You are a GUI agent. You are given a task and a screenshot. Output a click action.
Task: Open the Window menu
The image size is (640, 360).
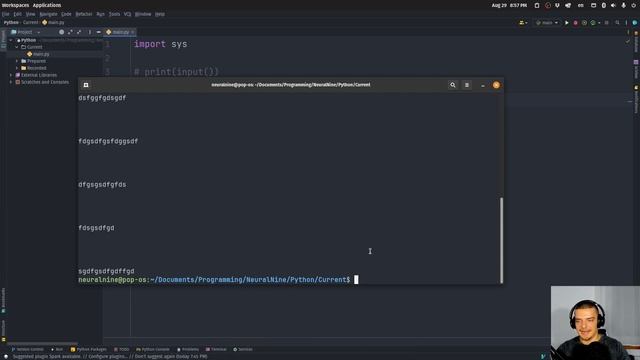click(x=143, y=14)
